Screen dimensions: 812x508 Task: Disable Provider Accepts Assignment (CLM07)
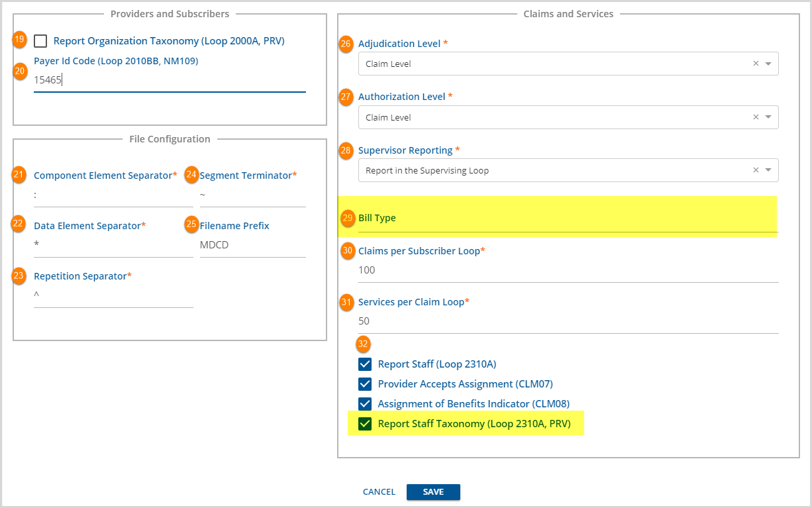coord(364,383)
